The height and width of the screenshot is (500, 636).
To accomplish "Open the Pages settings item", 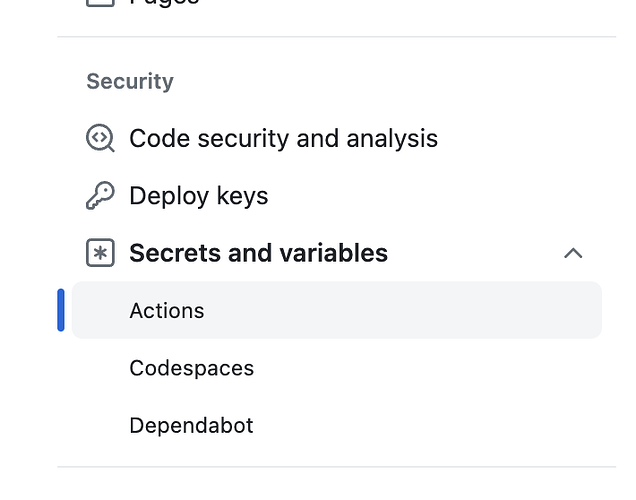I will 165,3.
